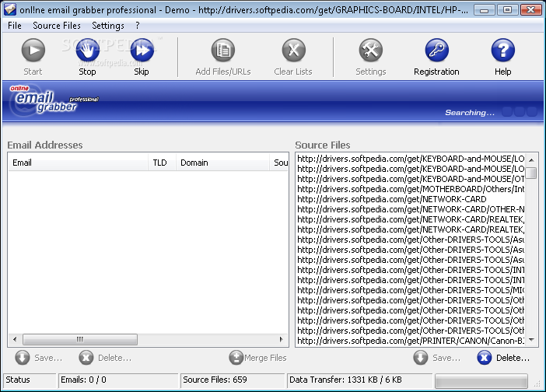Viewport: 546px width, 392px height.
Task: Delete email addresses button
Action: pyautogui.click(x=105, y=358)
